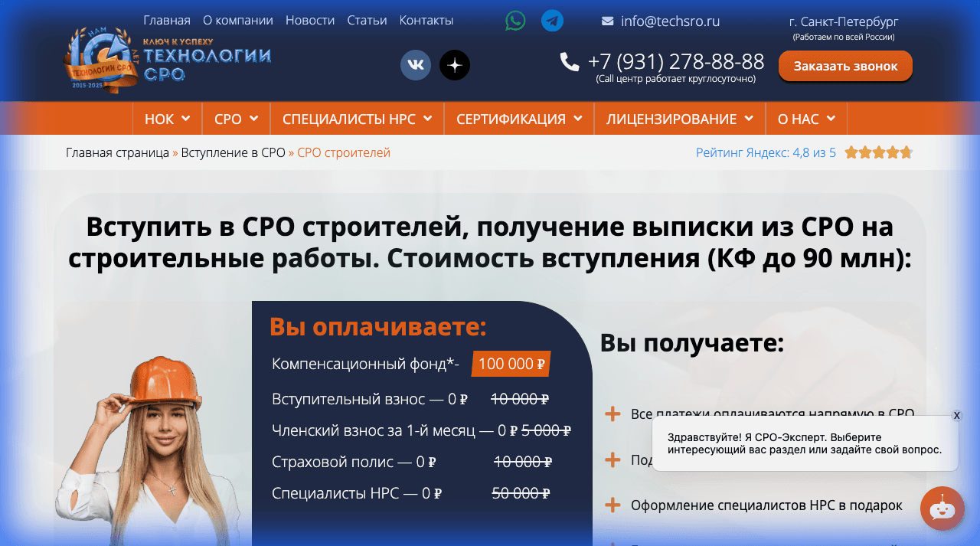
Task: Click the phone handset icon near the number
Action: coord(570,62)
